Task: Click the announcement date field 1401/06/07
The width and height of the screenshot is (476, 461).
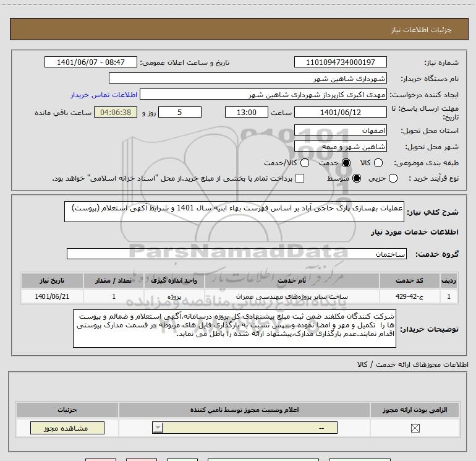Action: click(91, 62)
